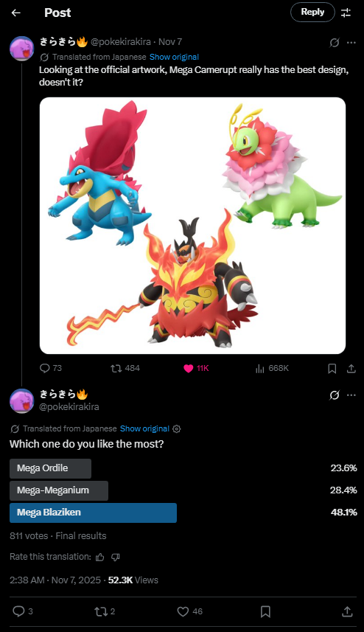Viewport: 364px width, 632px height.
Task: Go back with the left arrow icon
Action: (x=15, y=13)
